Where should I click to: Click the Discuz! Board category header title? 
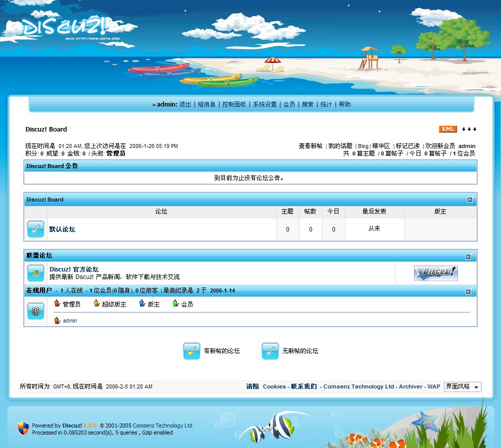tap(44, 199)
